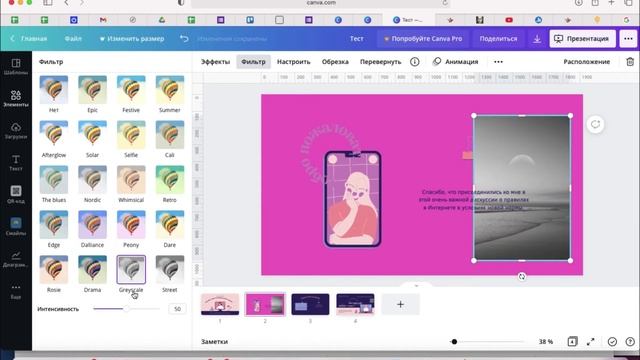Go back to Главная
This screenshot has height=360, width=640.
coord(29,38)
